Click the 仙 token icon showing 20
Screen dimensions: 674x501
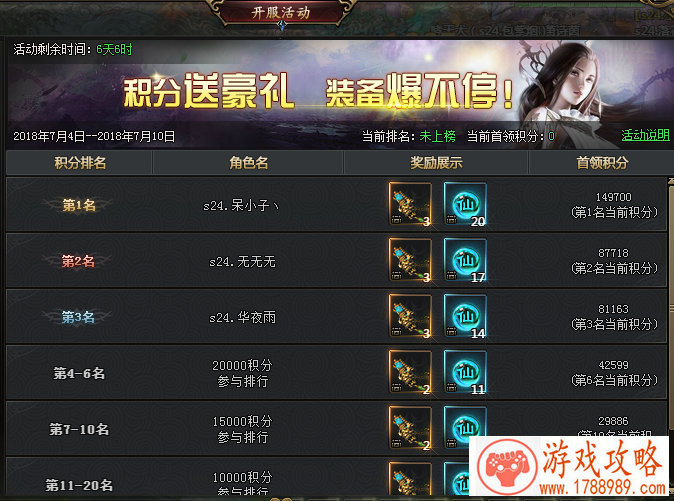coord(465,204)
